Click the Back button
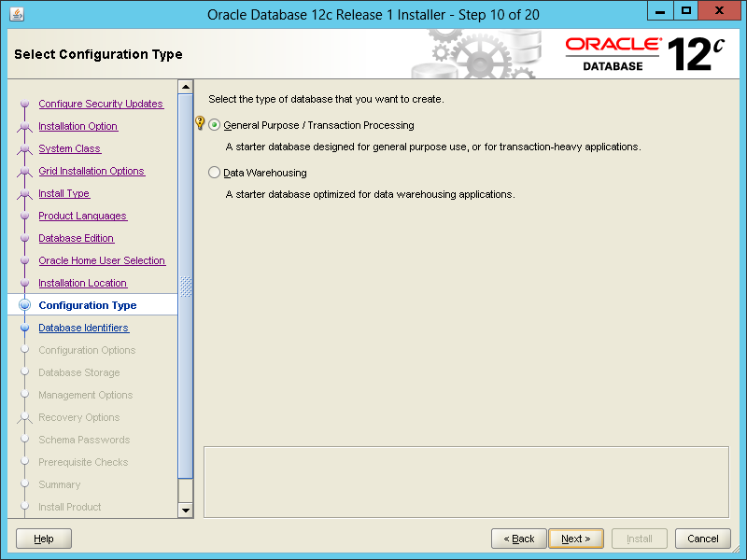 519,539
